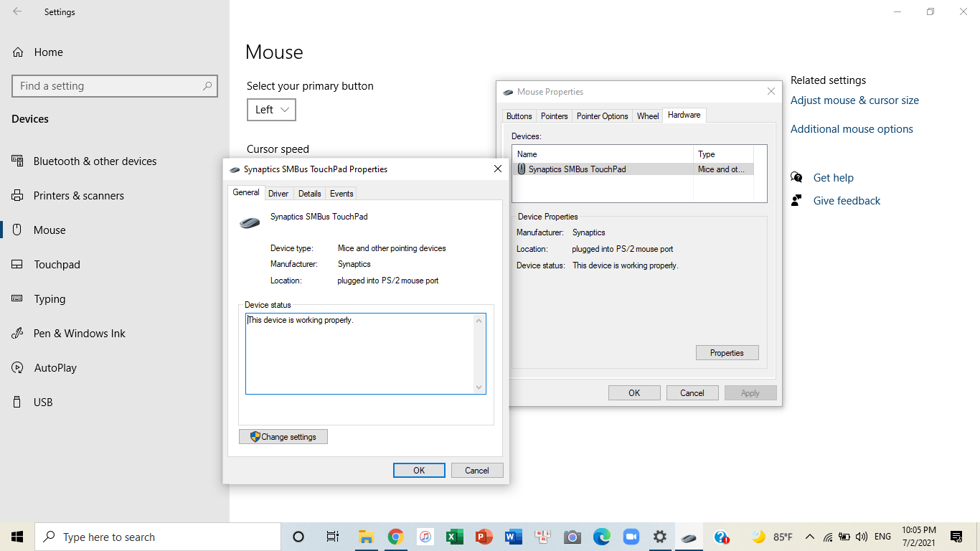Open Bluetooth & other devices settings
The image size is (980, 551).
(95, 161)
